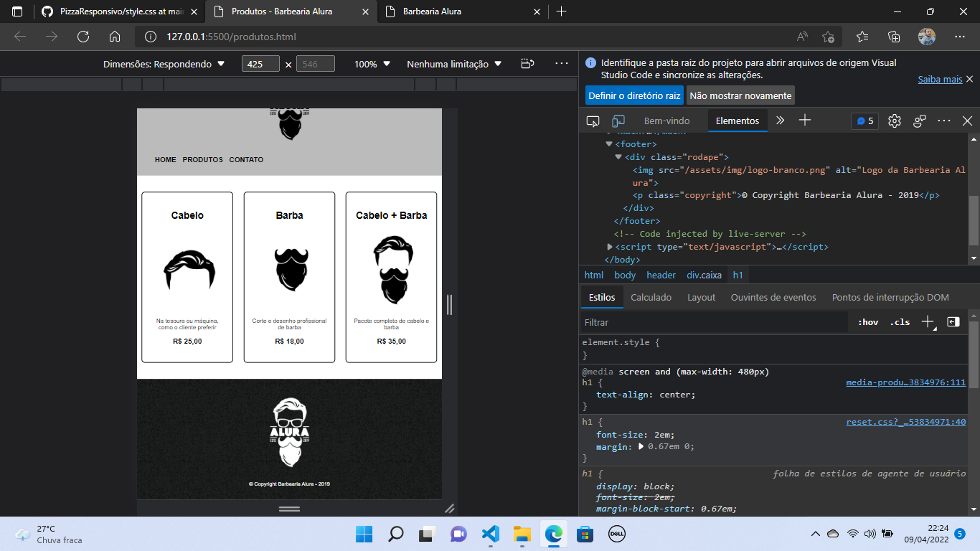Screen dimensions: 980x551
Task: Collapse the div class rodape node
Action: click(x=618, y=157)
